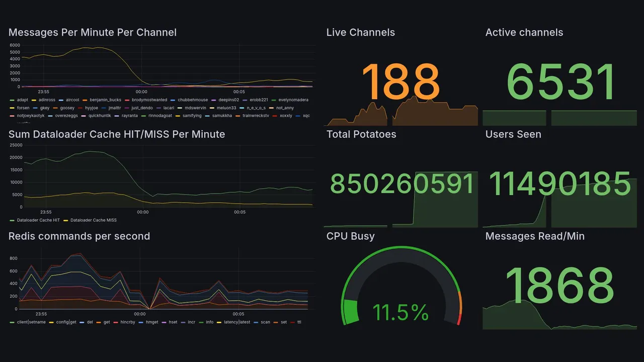Click the Active channels value 6531
This screenshot has width=644, height=362.
coord(561,82)
